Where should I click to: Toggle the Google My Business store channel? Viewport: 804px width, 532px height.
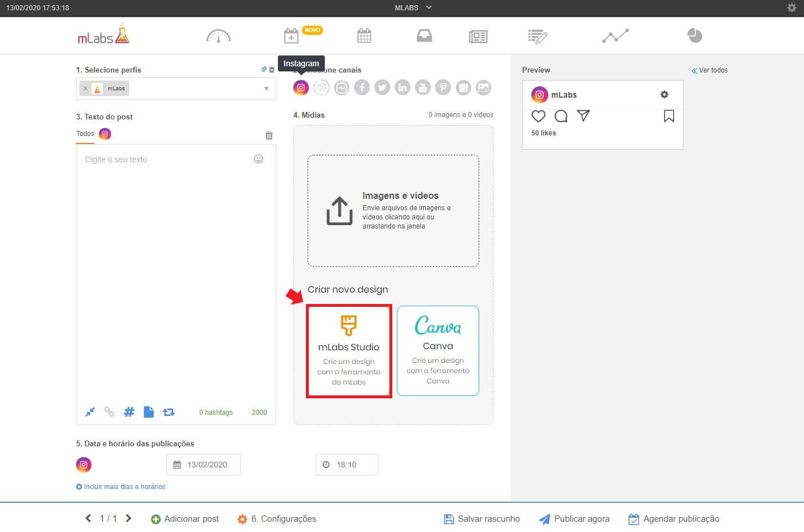coord(463,87)
